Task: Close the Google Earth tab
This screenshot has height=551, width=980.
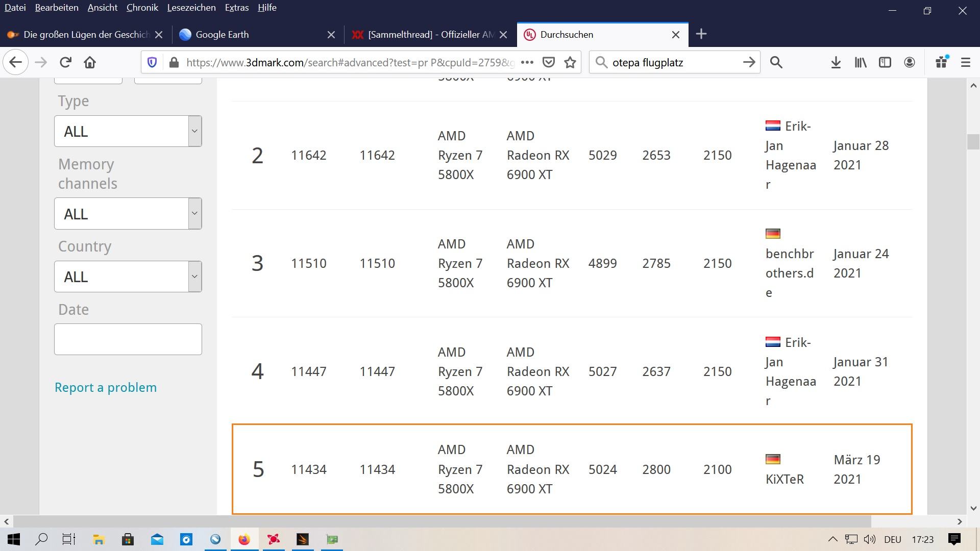Action: click(x=331, y=35)
